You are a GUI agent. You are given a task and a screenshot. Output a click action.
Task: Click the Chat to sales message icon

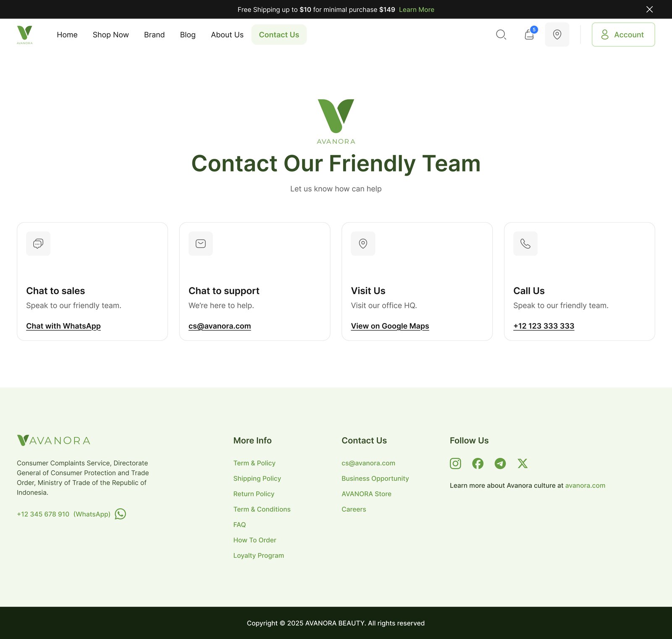[x=38, y=244]
